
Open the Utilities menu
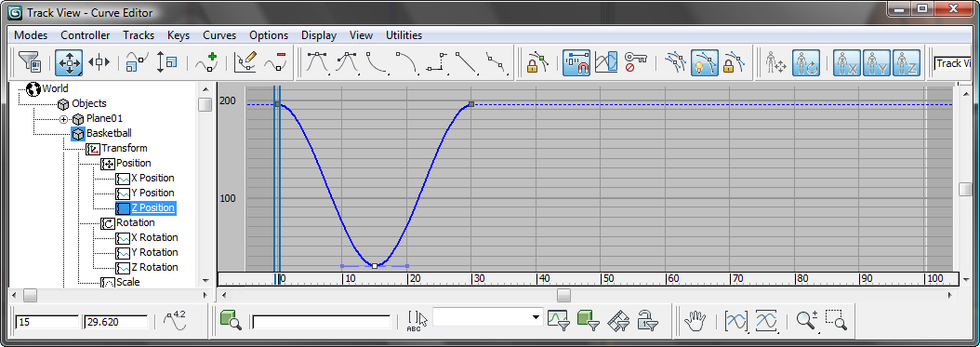(404, 35)
